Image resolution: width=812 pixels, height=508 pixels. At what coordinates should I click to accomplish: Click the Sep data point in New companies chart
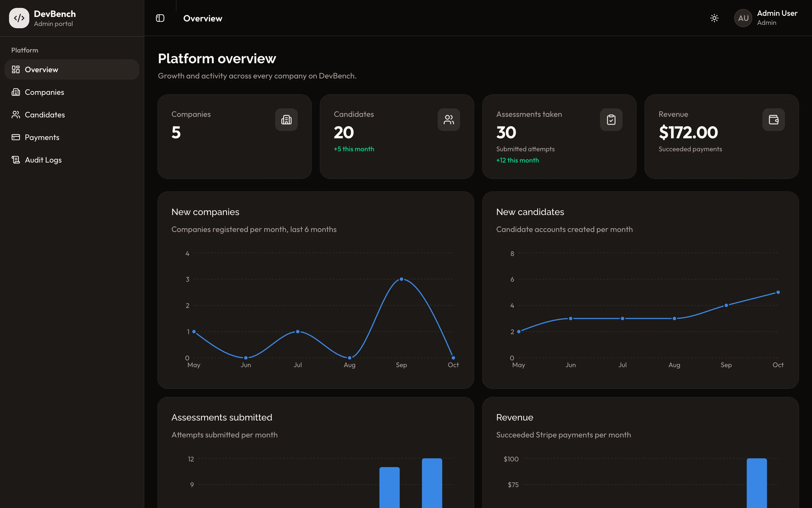(401, 279)
